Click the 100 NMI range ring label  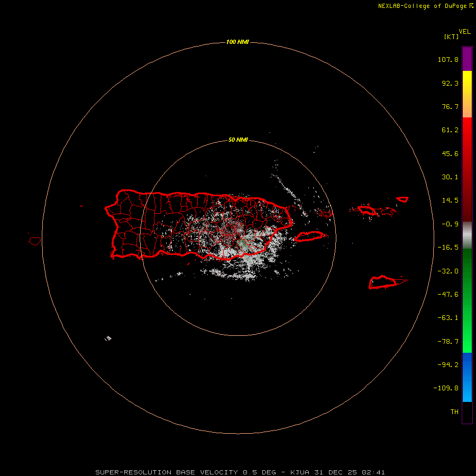pos(237,42)
